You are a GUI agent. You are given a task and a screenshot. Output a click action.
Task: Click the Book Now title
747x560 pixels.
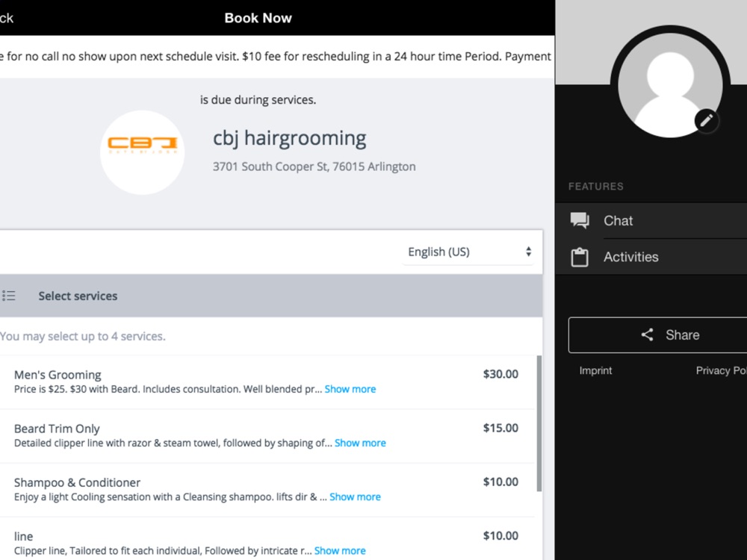258,18
